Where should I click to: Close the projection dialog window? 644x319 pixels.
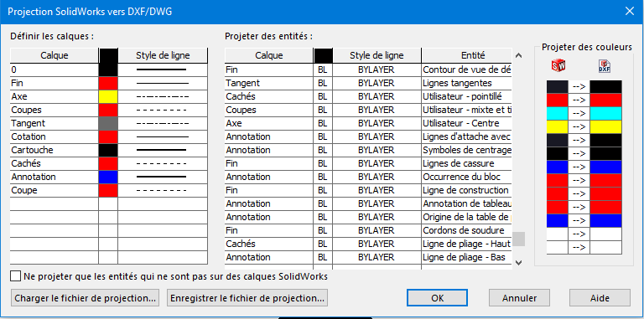coord(629,11)
